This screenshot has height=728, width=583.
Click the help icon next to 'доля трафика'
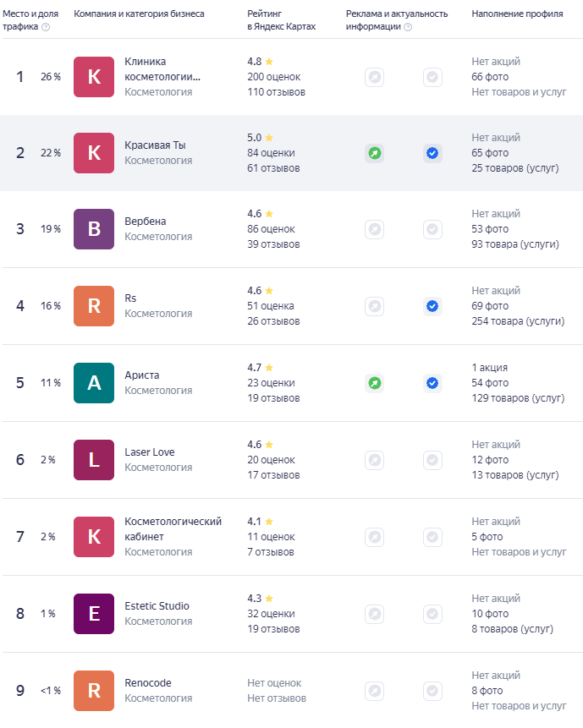coord(46,27)
